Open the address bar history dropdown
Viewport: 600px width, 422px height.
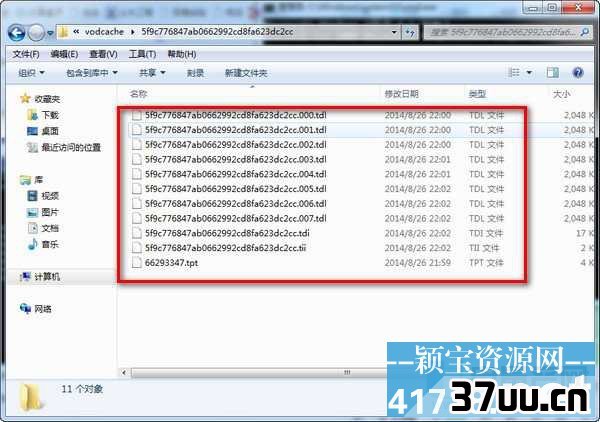point(394,32)
